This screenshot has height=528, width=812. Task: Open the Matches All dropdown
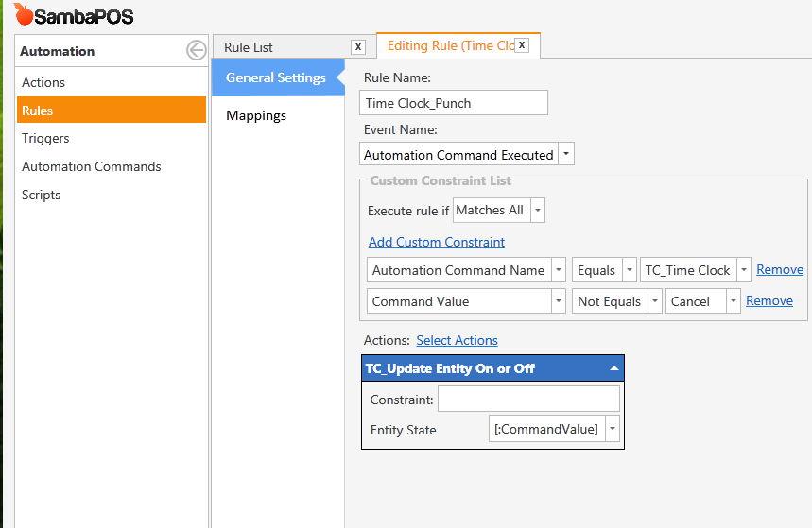point(537,211)
